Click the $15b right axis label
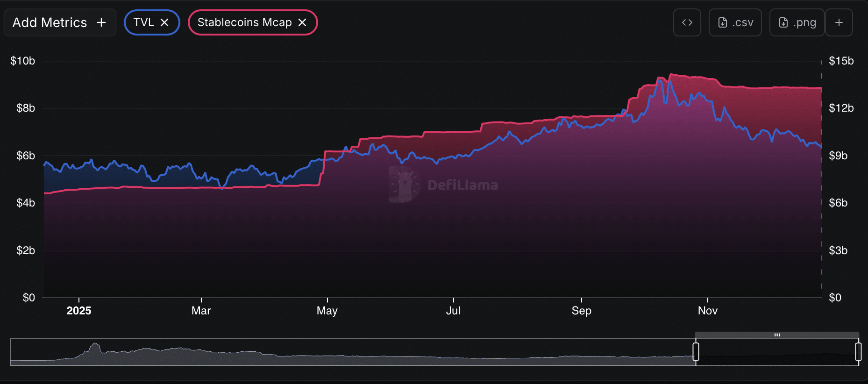Image resolution: width=868 pixels, height=384 pixels. (x=841, y=61)
